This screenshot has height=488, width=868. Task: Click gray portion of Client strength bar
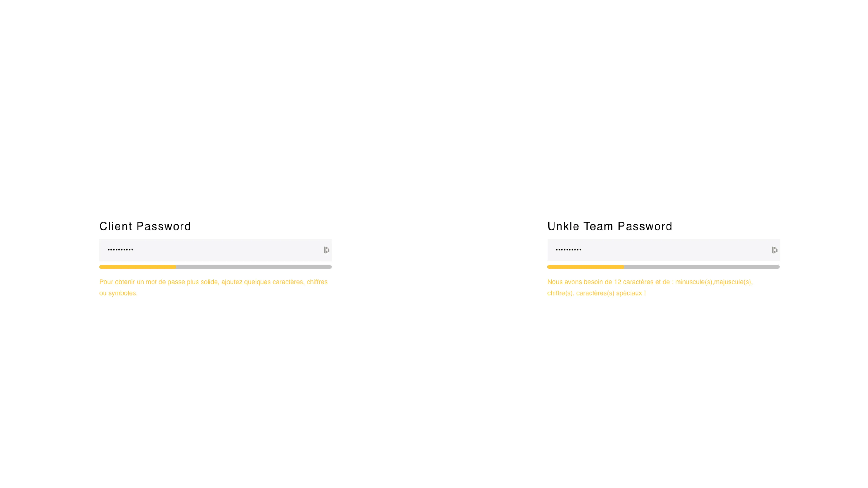click(x=254, y=267)
